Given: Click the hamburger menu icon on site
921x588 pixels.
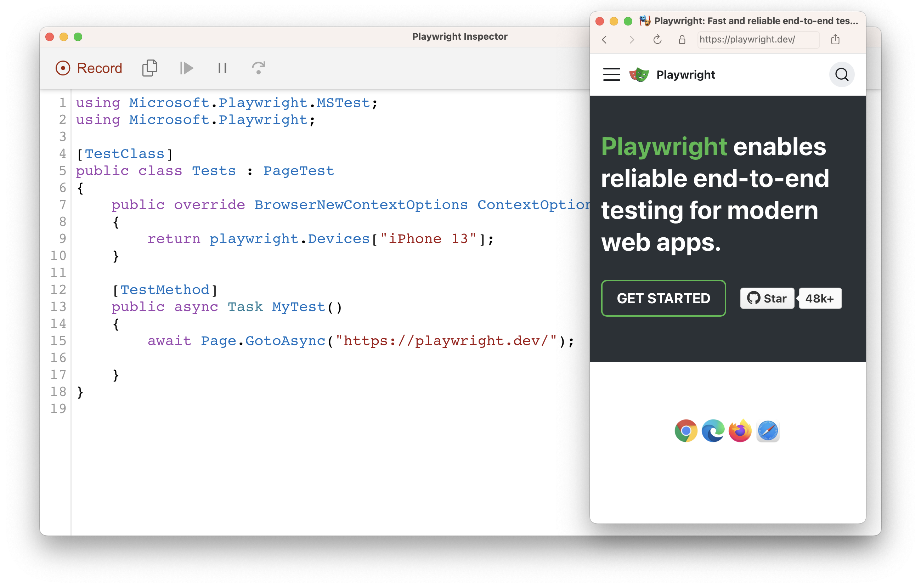Looking at the screenshot, I should coord(612,74).
